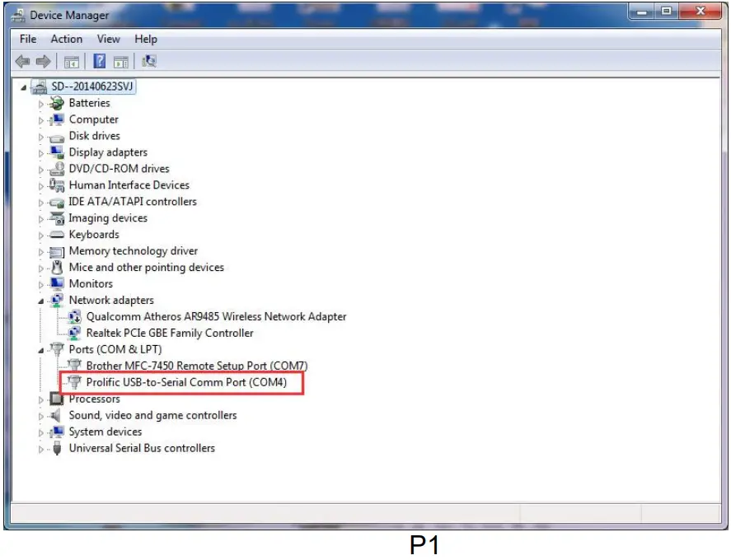731x560 pixels.
Task: Collapse the SD--20140623SVJ root node arrow
Action: [x=23, y=87]
